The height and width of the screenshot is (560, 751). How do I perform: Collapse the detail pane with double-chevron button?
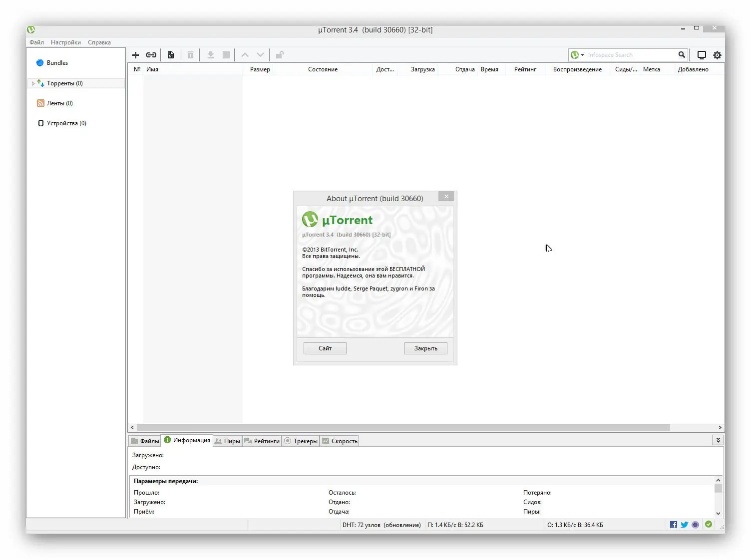(718, 440)
